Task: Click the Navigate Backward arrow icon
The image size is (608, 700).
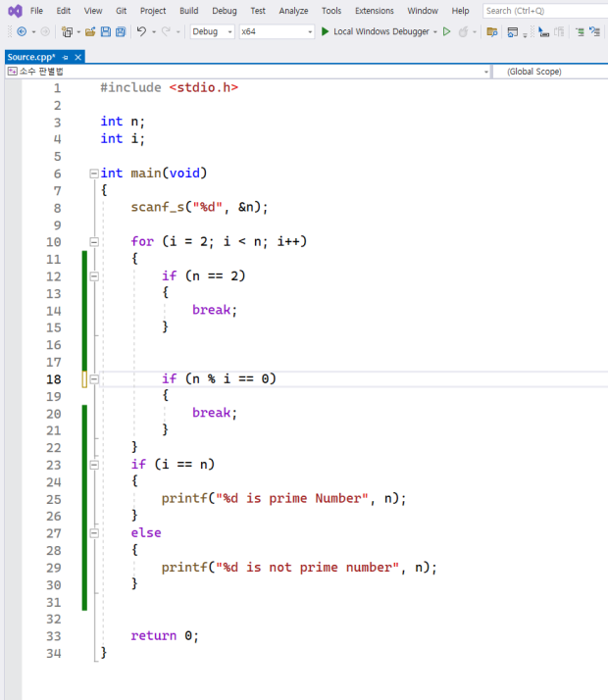Action: pyautogui.click(x=22, y=31)
